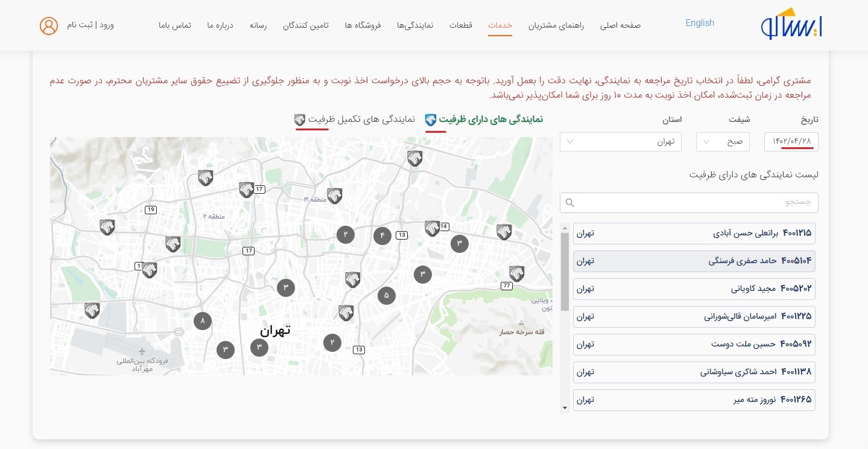Open the استان dropdown showing تهران
868x449 pixels.
click(621, 142)
